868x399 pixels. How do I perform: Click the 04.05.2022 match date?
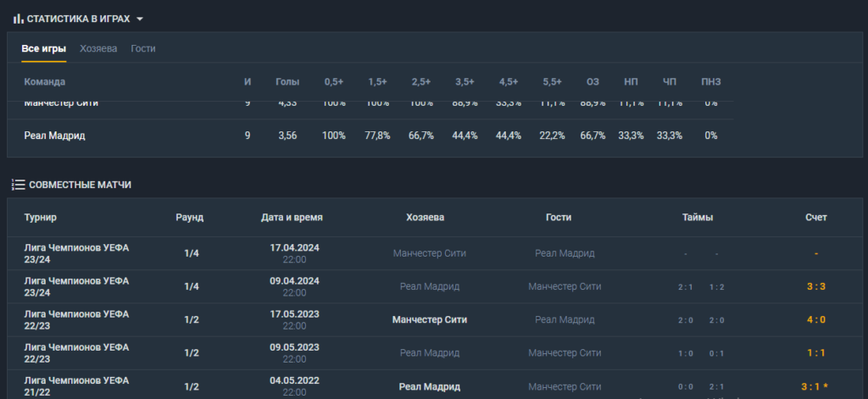[294, 380]
